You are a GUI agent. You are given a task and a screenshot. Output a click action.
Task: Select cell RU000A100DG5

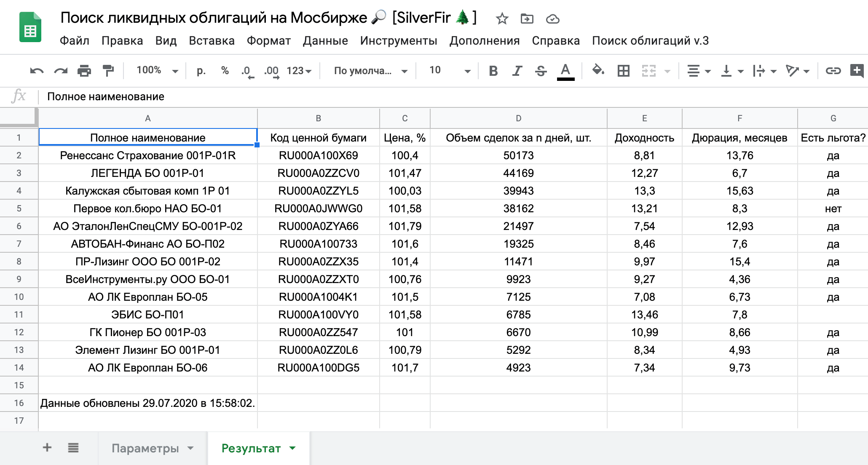click(x=318, y=368)
